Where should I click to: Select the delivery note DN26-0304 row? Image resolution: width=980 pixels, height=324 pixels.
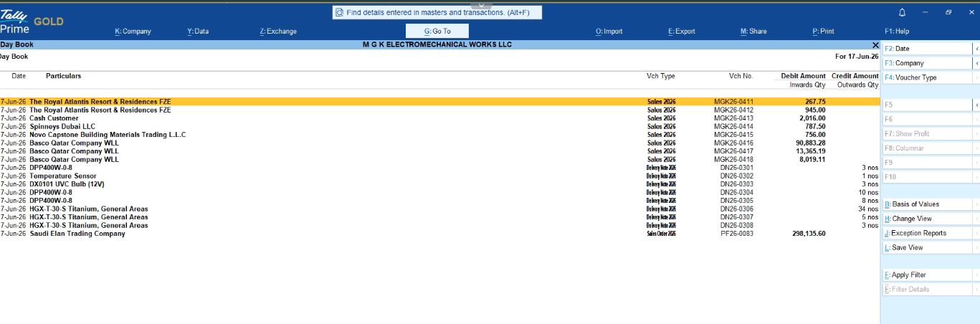tap(439, 193)
